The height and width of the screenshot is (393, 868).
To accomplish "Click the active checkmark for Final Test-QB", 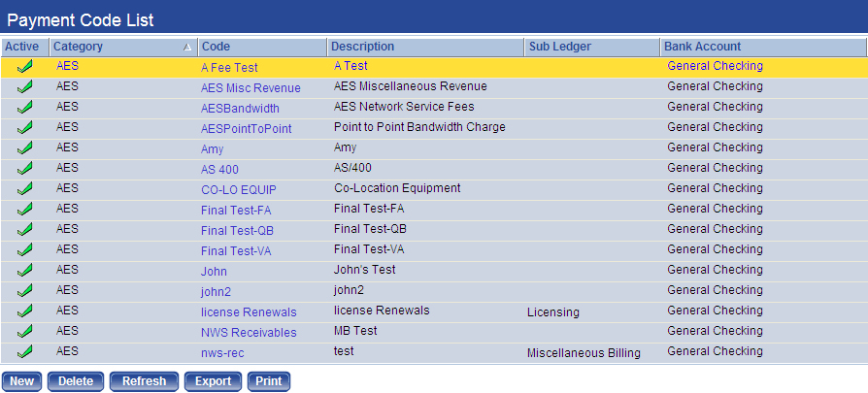I will 24,230.
